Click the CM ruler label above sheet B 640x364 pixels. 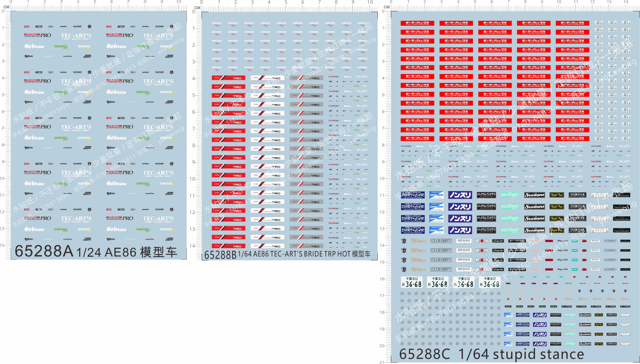coord(197,8)
